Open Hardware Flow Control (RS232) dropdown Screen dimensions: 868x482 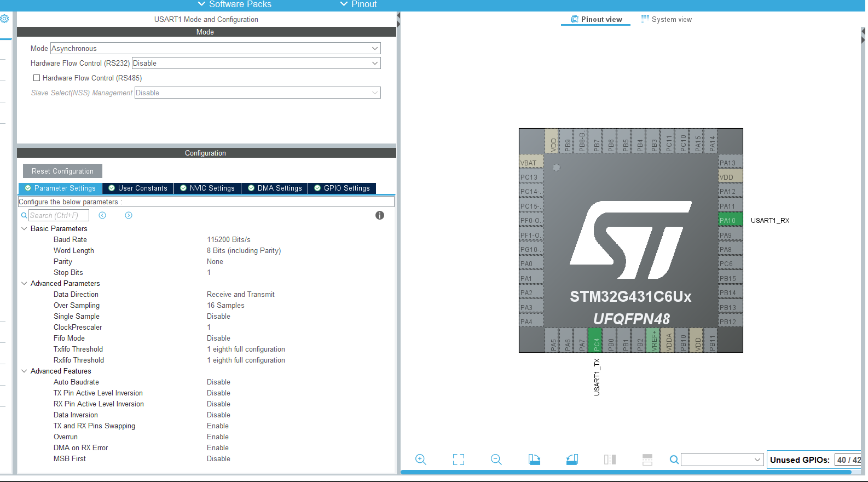pyautogui.click(x=256, y=63)
